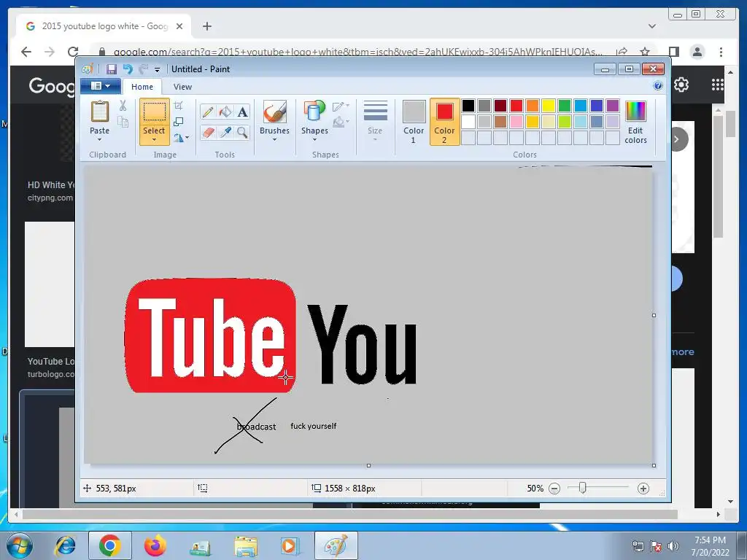The height and width of the screenshot is (560, 747).
Task: Click the Undo arrow in quick access toolbar
Action: point(128,69)
